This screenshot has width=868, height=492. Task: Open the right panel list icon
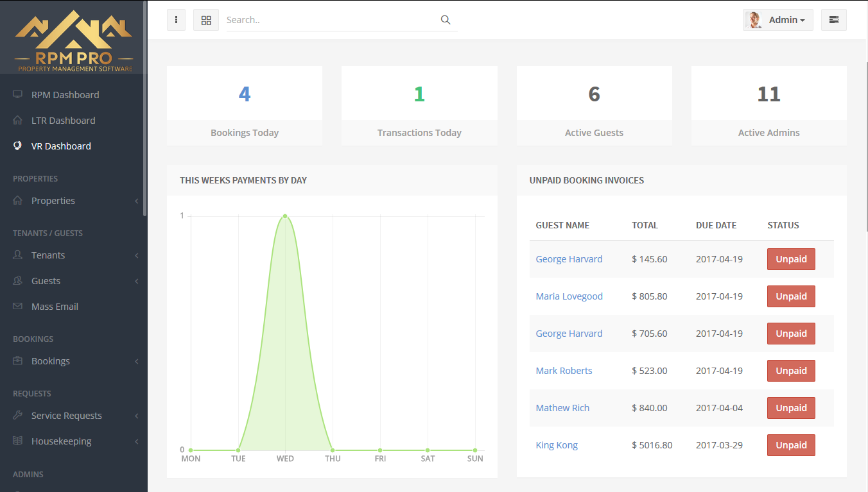(833, 20)
